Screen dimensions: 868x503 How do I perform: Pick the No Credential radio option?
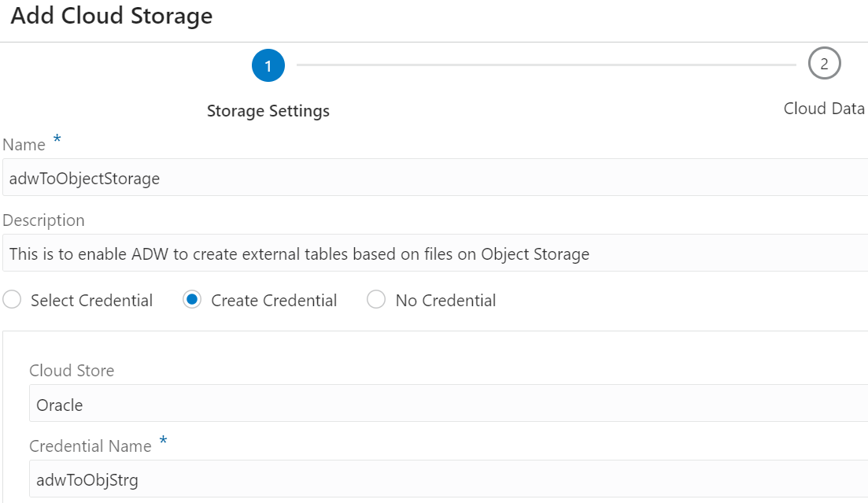point(376,300)
